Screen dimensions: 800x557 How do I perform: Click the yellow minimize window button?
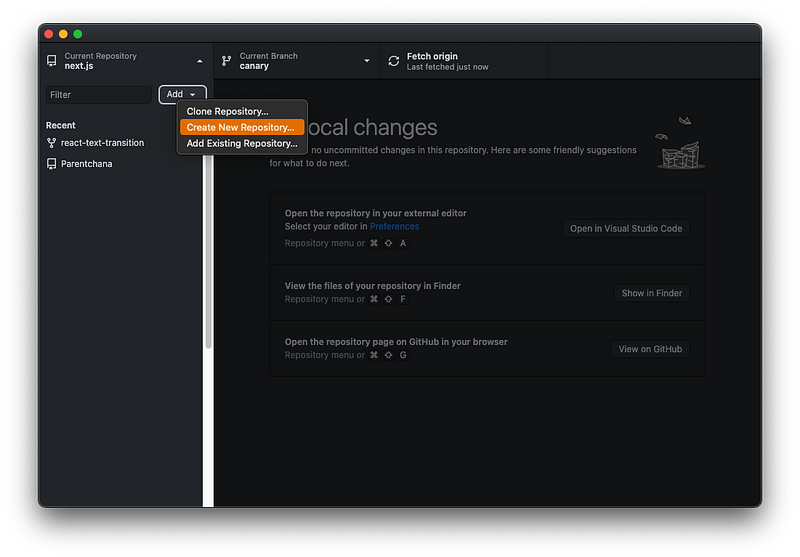(63, 34)
